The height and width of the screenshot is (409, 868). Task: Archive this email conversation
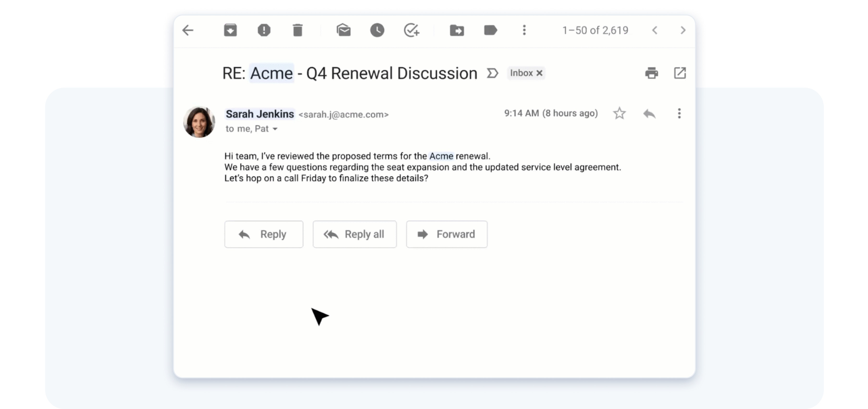(x=230, y=30)
